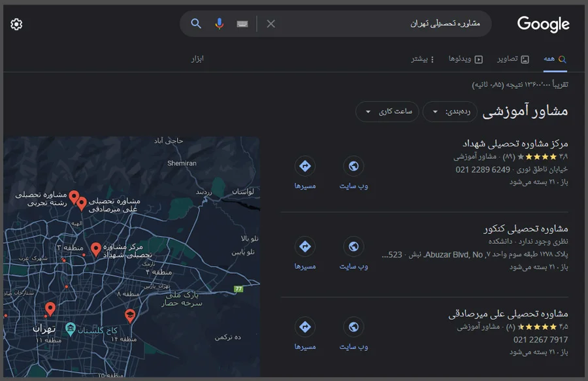The width and height of the screenshot is (588, 381).
Task: Switch to the تصاویر tab
Action: tap(514, 59)
